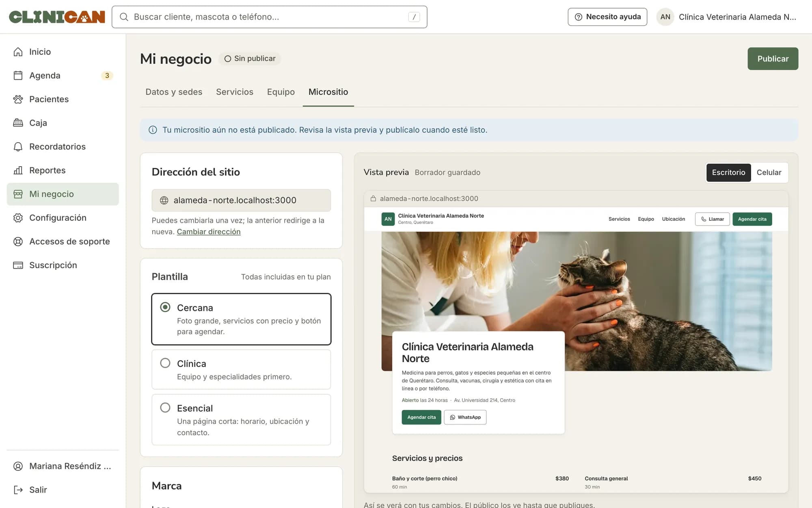
Task: Click the Agenda calendar icon
Action: click(18, 76)
